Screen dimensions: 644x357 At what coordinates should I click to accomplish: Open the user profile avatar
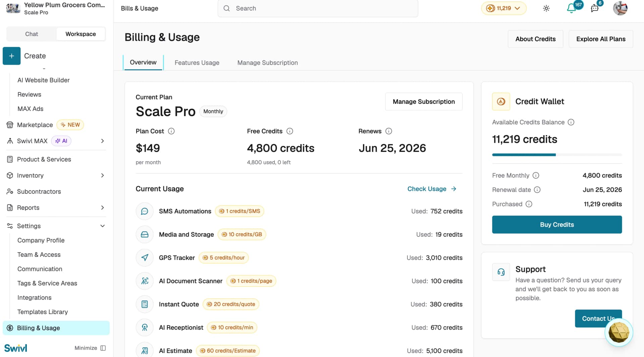620,8
